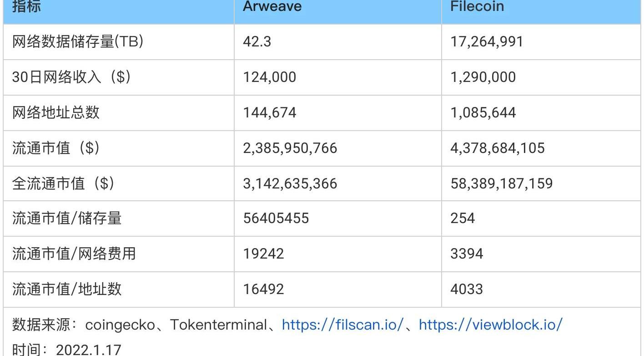The width and height of the screenshot is (644, 356).
Task: Select Arweave address count 144,674
Action: tap(269, 112)
